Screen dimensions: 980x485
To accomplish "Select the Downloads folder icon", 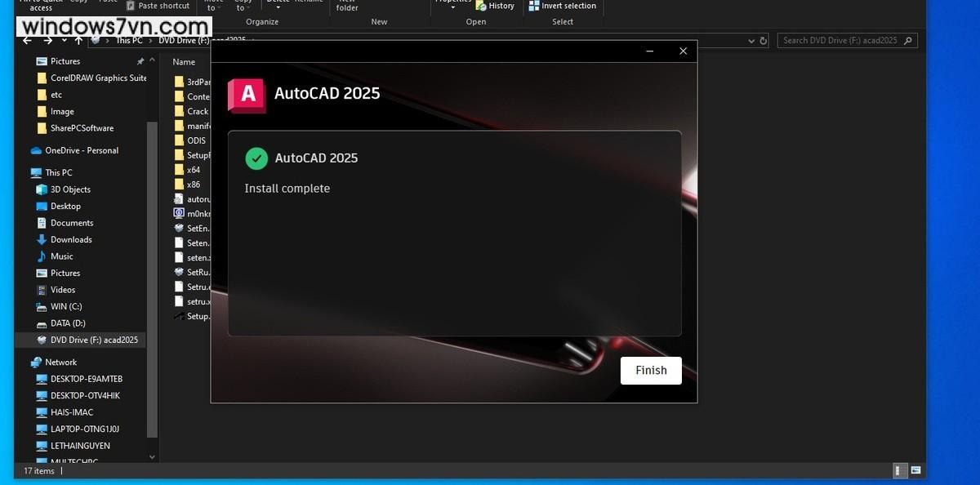I will [42, 239].
